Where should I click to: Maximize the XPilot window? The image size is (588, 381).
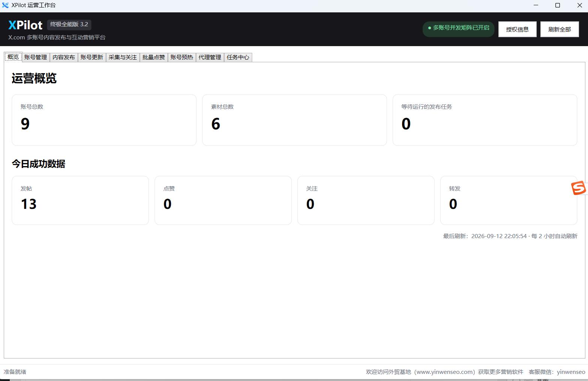[558, 5]
